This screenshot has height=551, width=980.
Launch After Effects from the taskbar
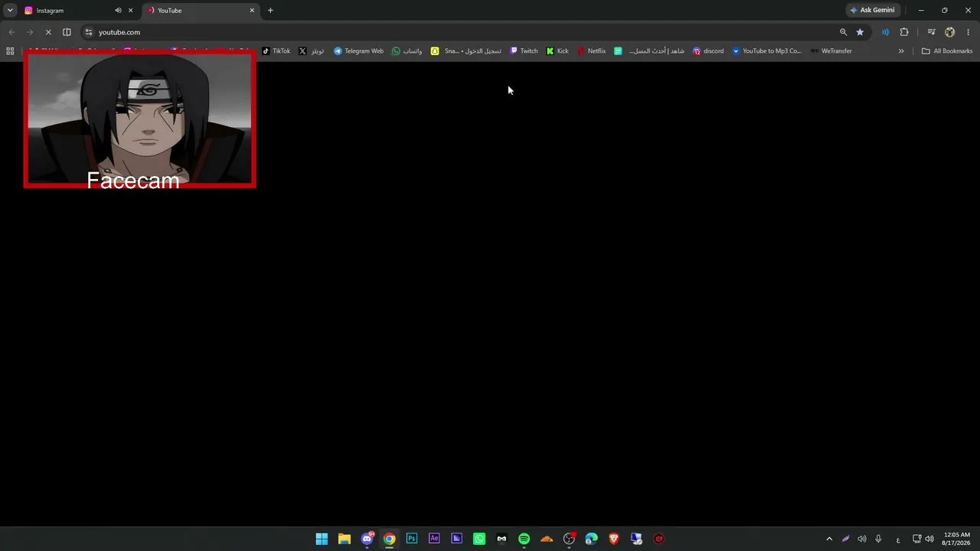[434, 539]
